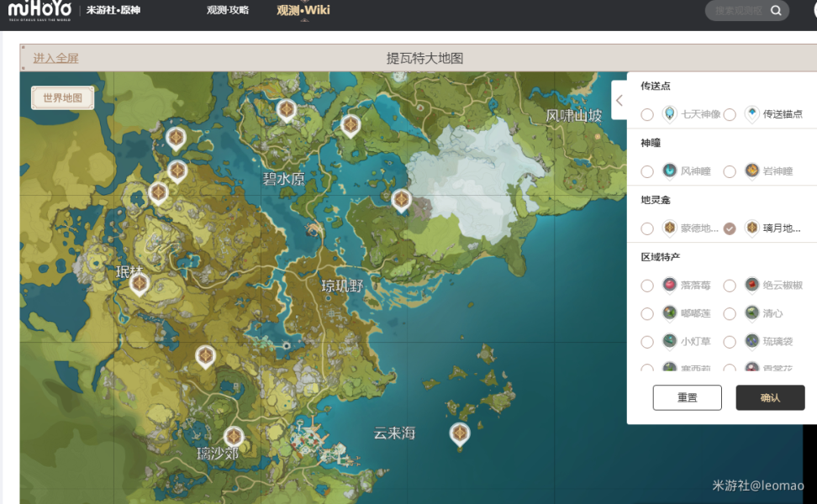817x504 pixels.
Task: Click the 清心 flower filter icon
Action: (752, 313)
